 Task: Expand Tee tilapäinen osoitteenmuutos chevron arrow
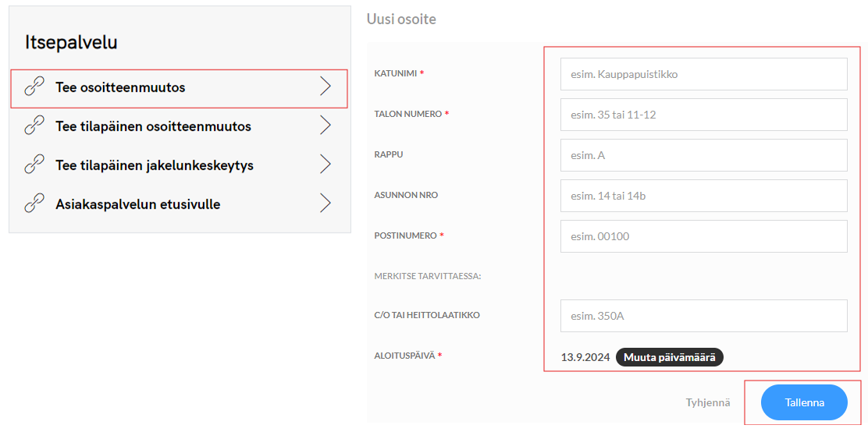point(325,126)
